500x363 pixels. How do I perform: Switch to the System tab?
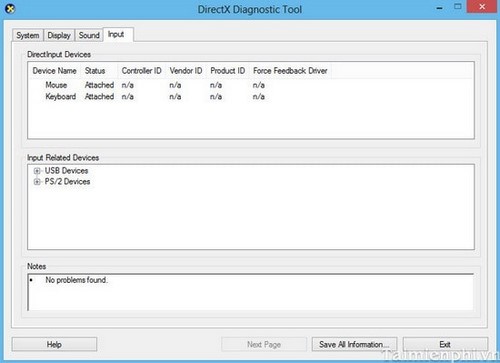(28, 35)
